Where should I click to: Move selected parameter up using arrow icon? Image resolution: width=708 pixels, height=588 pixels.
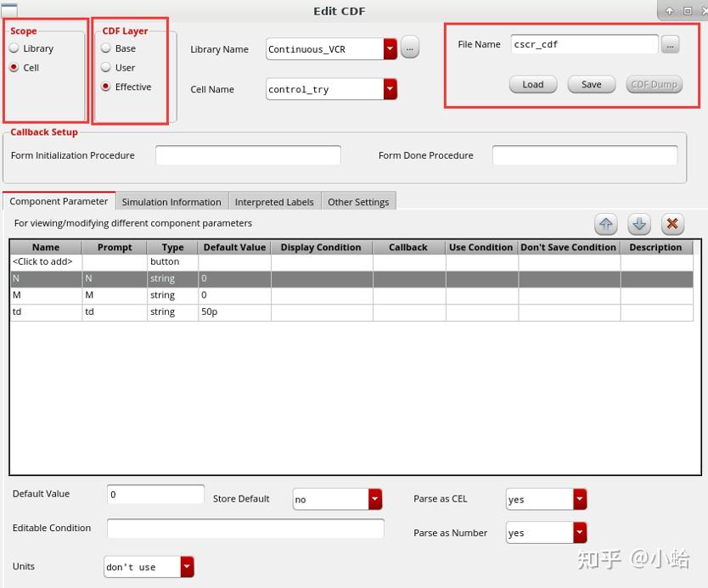pos(605,223)
